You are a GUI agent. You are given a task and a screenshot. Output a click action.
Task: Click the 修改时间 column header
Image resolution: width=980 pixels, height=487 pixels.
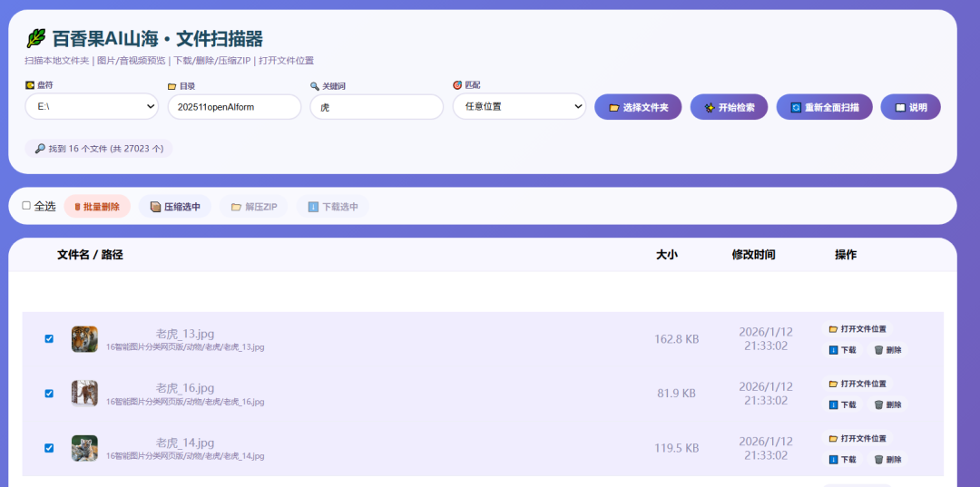(754, 255)
